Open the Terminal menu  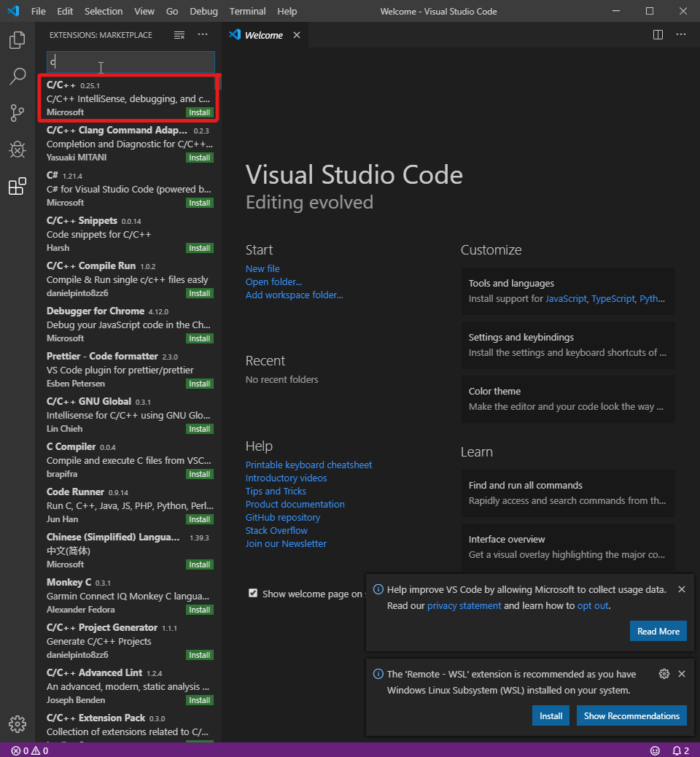247,11
